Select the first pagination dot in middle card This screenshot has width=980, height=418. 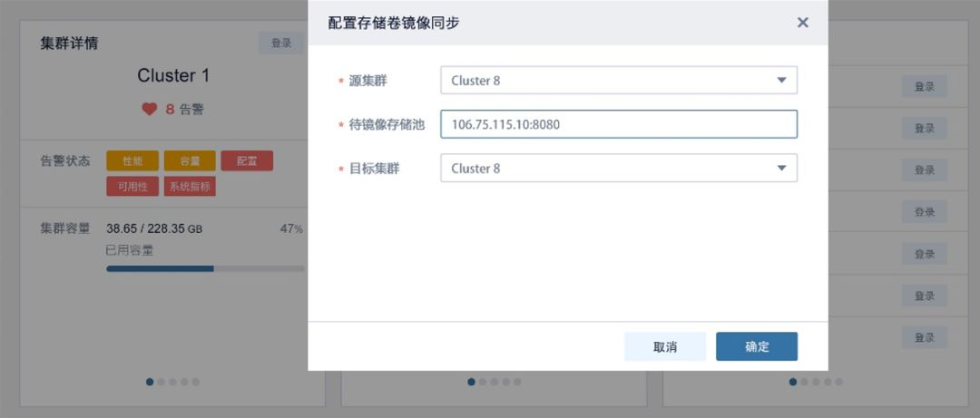[x=471, y=382]
